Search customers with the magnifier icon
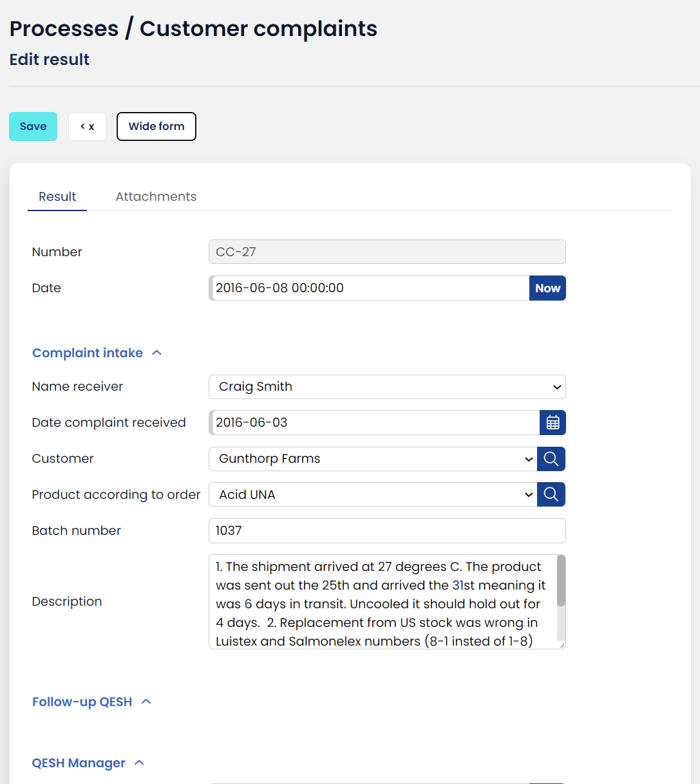 pos(551,459)
